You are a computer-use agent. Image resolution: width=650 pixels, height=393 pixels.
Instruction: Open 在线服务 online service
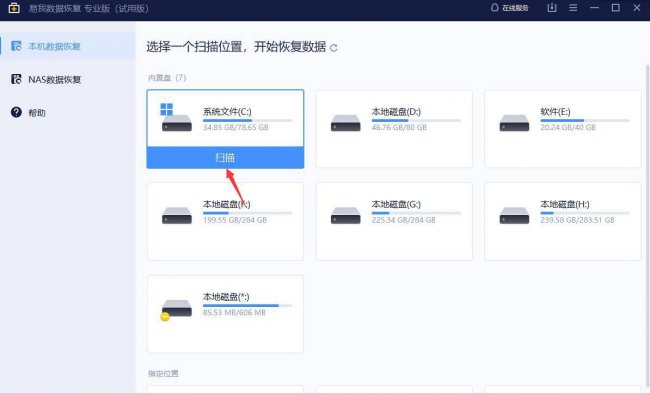(509, 8)
